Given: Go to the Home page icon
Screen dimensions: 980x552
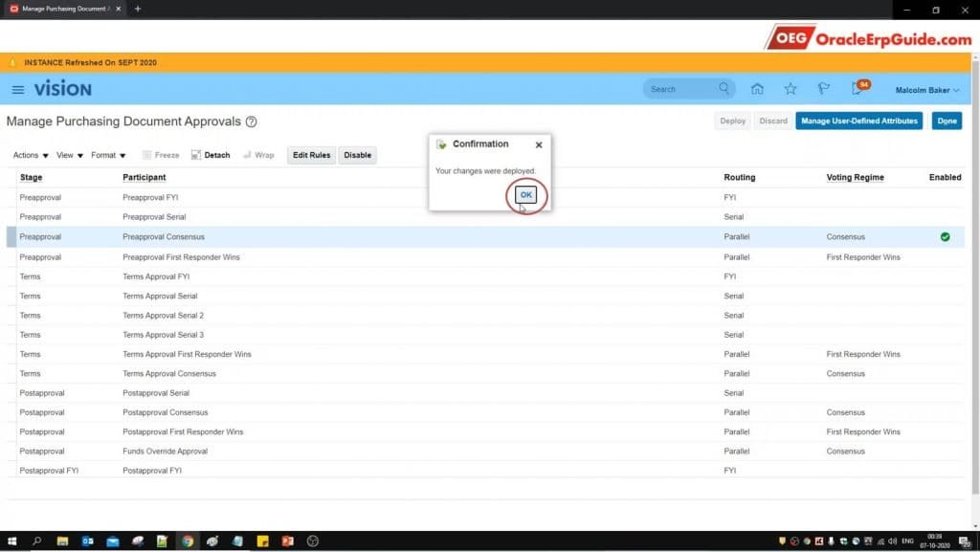Looking at the screenshot, I should (x=757, y=89).
